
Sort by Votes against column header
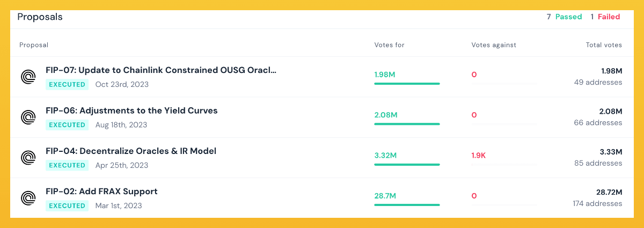click(494, 45)
